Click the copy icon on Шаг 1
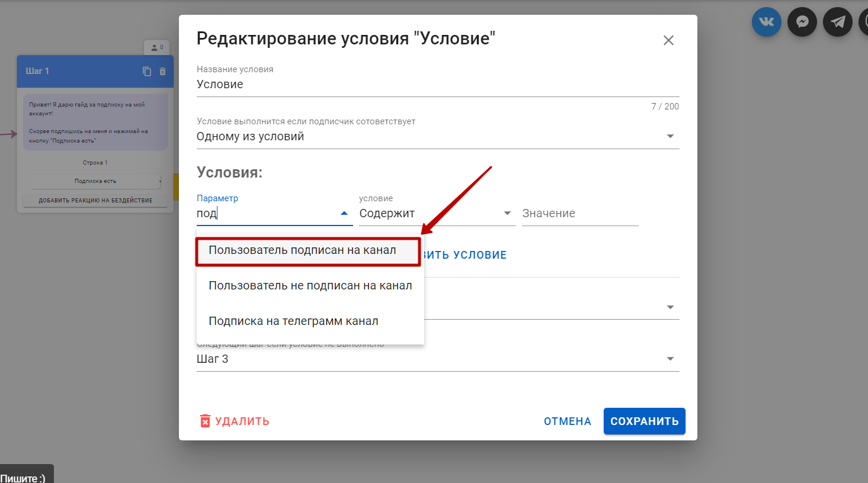Screen dimensions: 868x483 coord(147,71)
